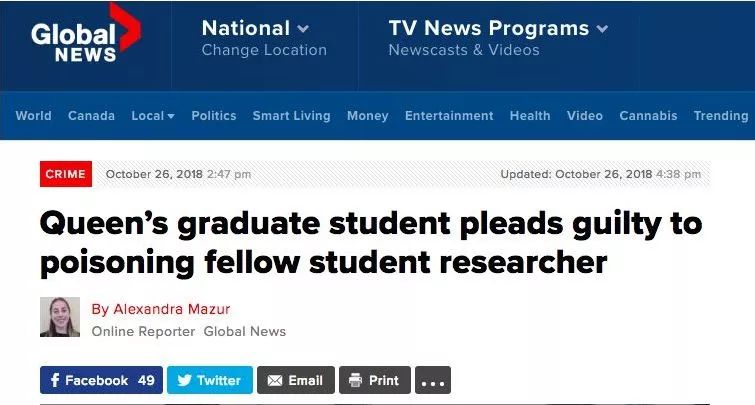Share article on Facebook
Viewport: 755px width, 405px height.
tap(102, 380)
